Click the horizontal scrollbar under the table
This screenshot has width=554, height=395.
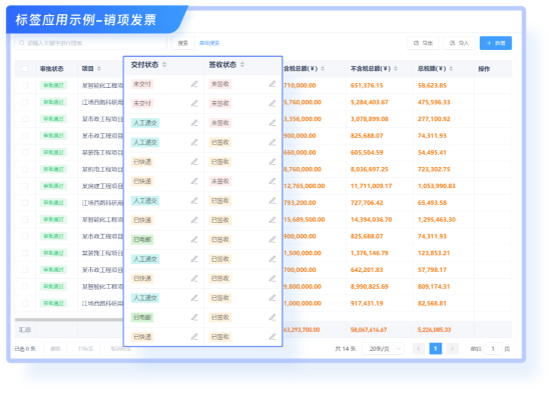click(69, 320)
